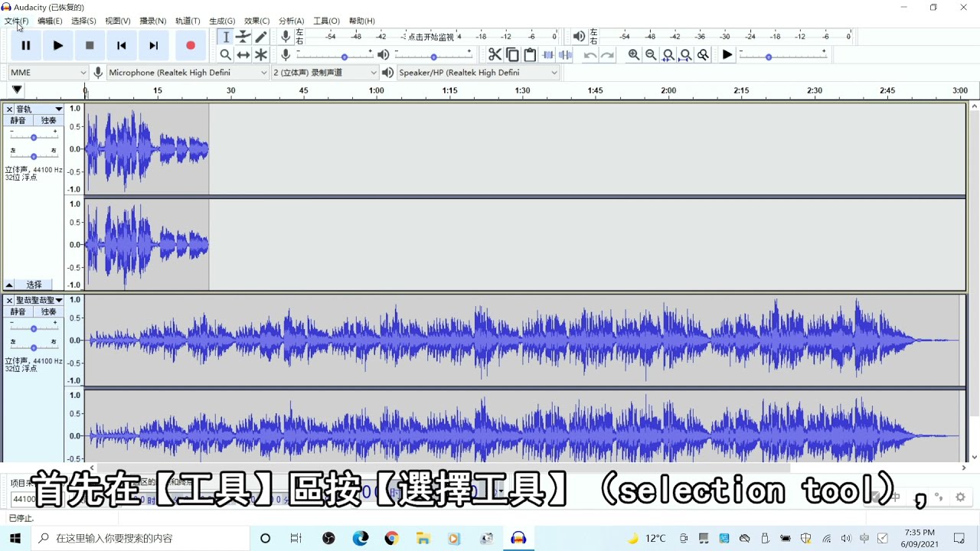Start playback with the Play button

(57, 45)
